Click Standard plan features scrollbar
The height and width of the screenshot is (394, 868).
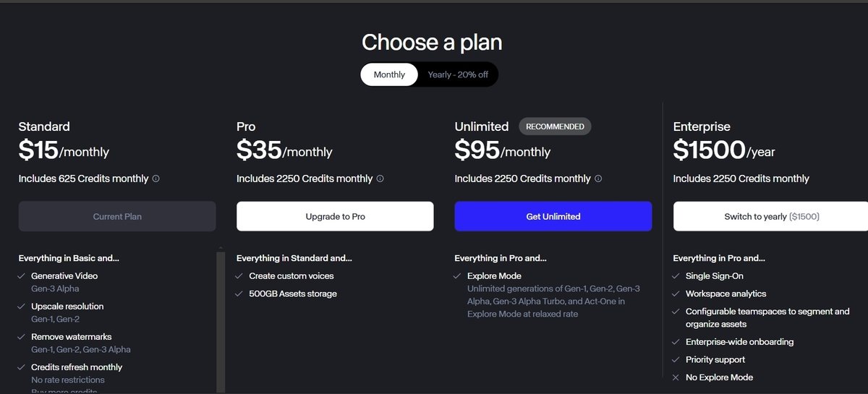(x=221, y=320)
